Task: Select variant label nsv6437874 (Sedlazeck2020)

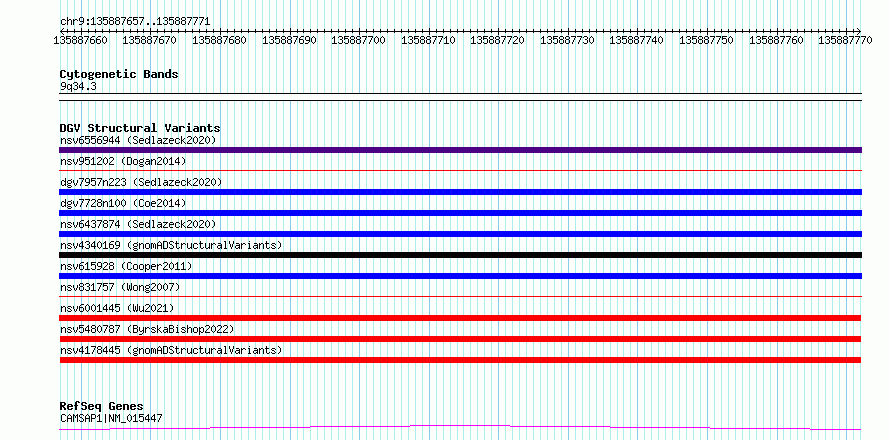Action: click(138, 224)
